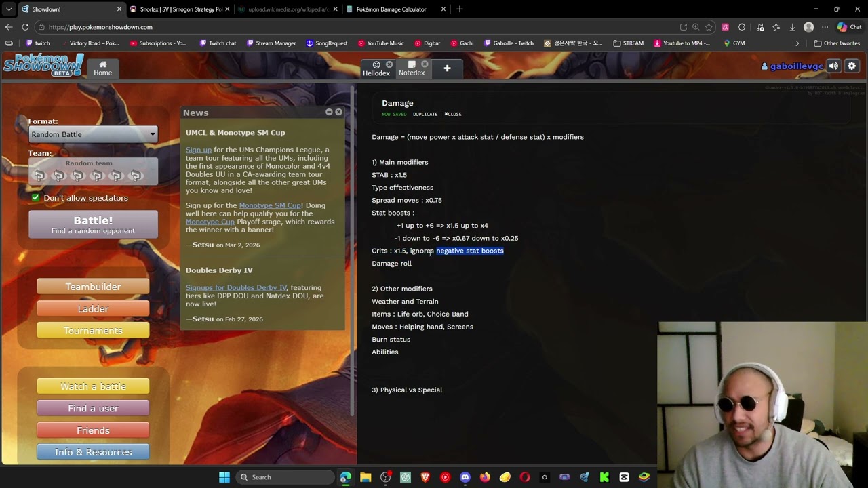Screen dimensions: 868x488
Task: Open the Other favorites folder
Action: 836,43
